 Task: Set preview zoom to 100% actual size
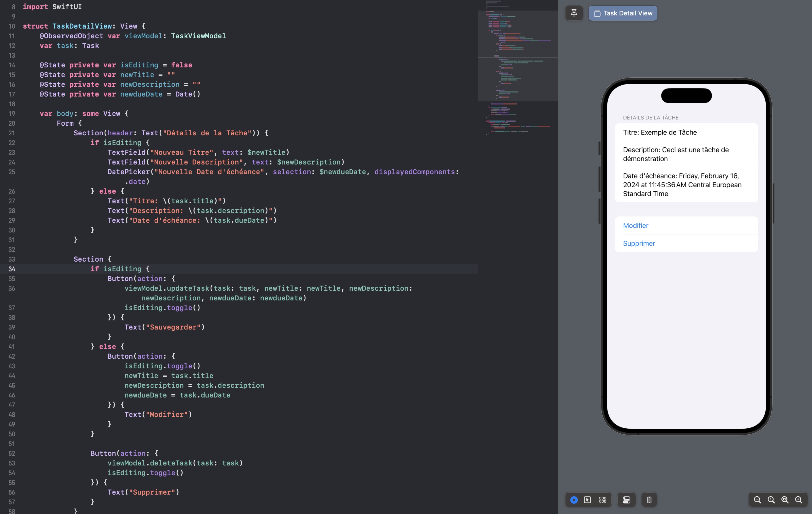[771, 500]
